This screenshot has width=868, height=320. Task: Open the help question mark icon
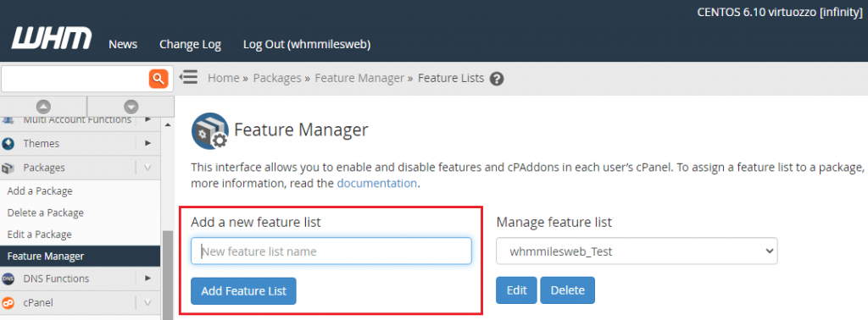[x=497, y=79]
